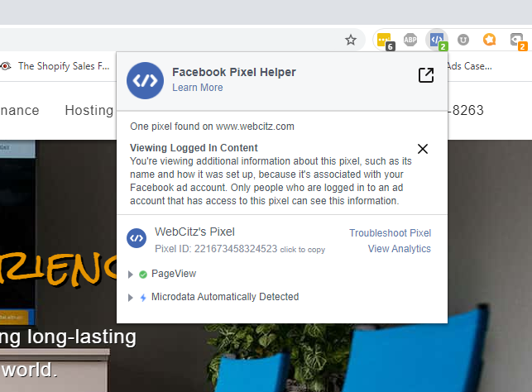Select the menu item ending in 'nance'
The height and width of the screenshot is (392, 532).
[20, 110]
